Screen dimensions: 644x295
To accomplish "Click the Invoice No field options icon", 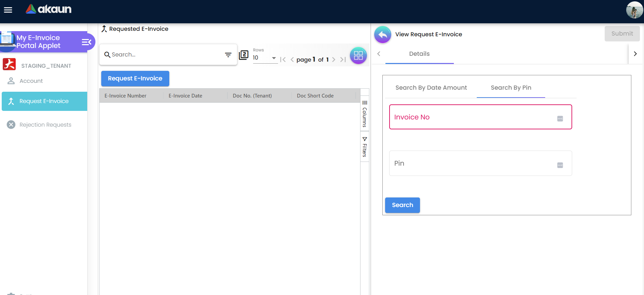I will (x=560, y=119).
